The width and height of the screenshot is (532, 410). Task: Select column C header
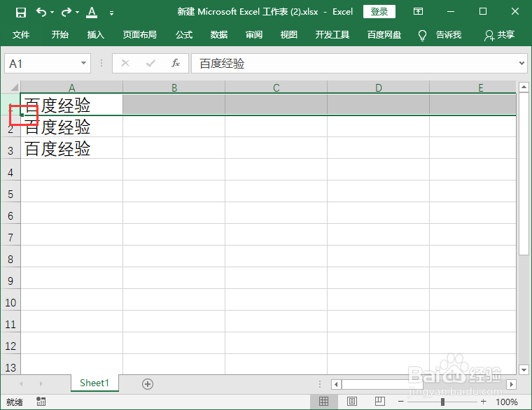[x=276, y=87]
